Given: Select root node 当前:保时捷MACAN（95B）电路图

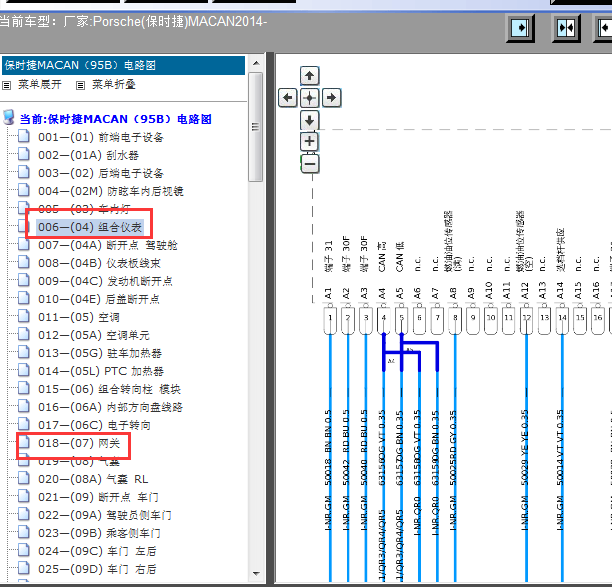Looking at the screenshot, I should [116, 119].
